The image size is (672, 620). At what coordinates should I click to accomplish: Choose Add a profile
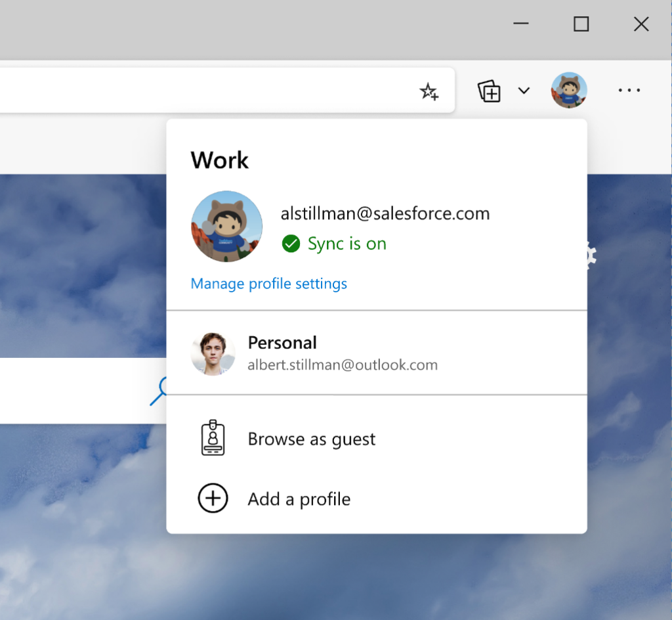coord(377,498)
